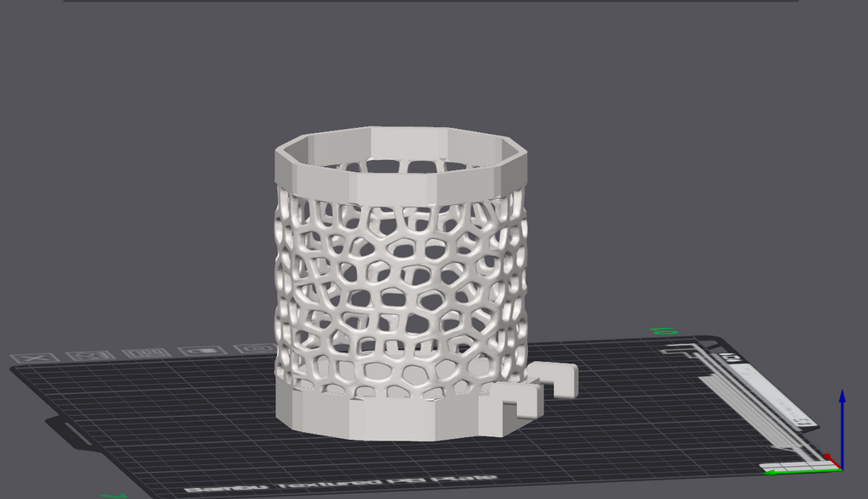Click the green plate number 01 label
This screenshot has width=868, height=499.
pyautogui.click(x=664, y=330)
